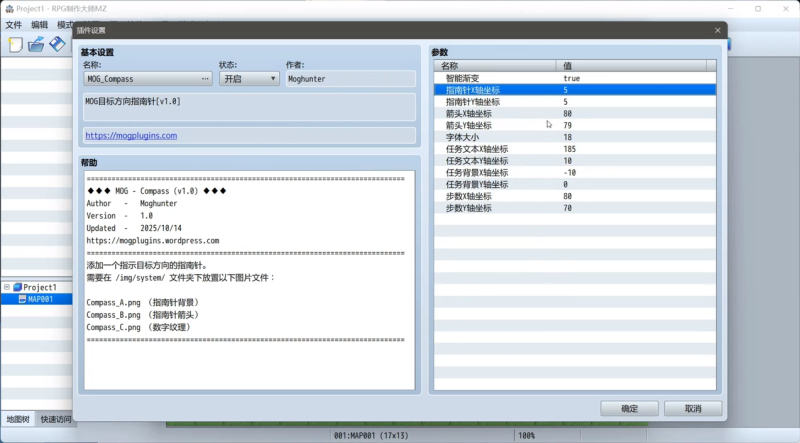Open the https://mogplugins.com link
Viewport: 800px width, 443px height.
click(x=131, y=136)
